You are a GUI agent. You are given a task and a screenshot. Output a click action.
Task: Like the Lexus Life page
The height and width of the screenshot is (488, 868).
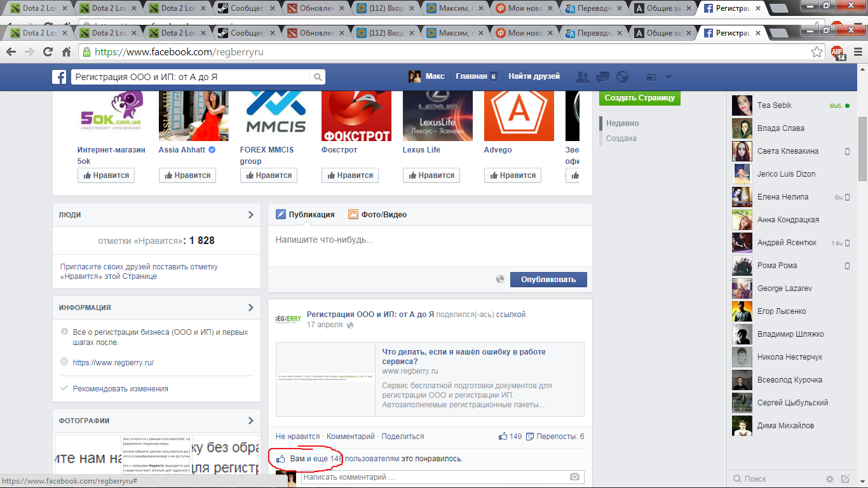[x=431, y=175]
